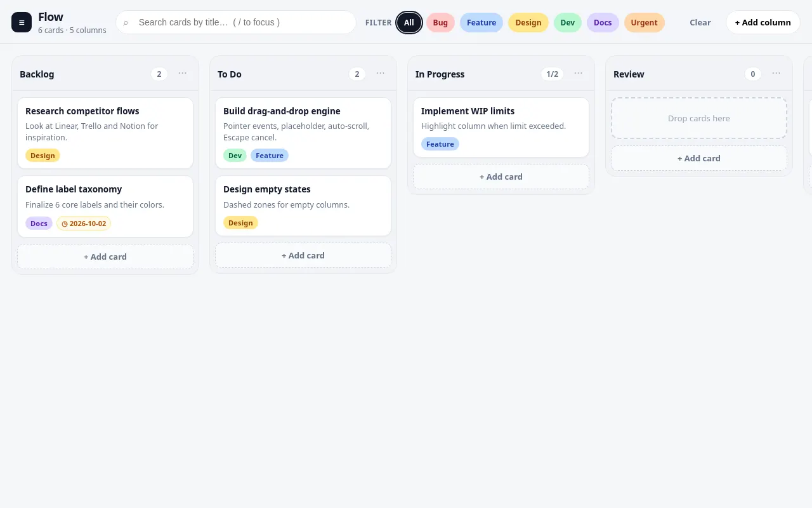The height and width of the screenshot is (508, 812).
Task: Click the 6 cards · 5 columns summary
Action: [72, 30]
